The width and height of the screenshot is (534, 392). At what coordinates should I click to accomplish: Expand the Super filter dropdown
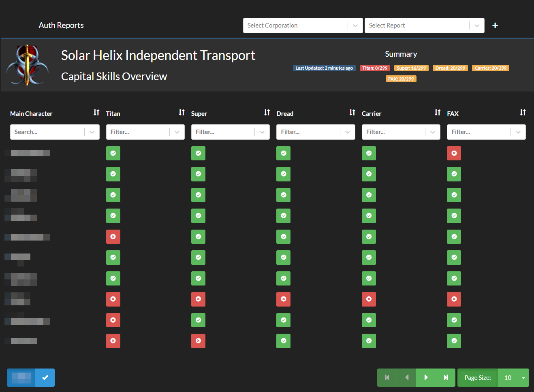pyautogui.click(x=231, y=132)
